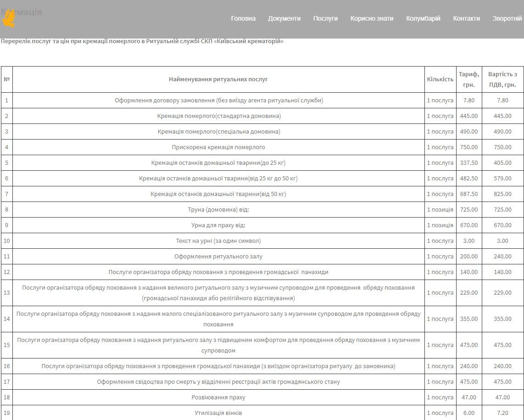Click the page heading about Київський крематорій
This screenshot has width=524, height=420.
pyautogui.click(x=142, y=41)
